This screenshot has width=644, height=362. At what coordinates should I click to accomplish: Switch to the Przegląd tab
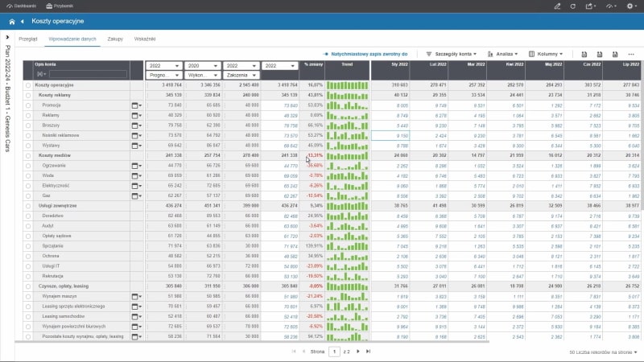coord(28,39)
